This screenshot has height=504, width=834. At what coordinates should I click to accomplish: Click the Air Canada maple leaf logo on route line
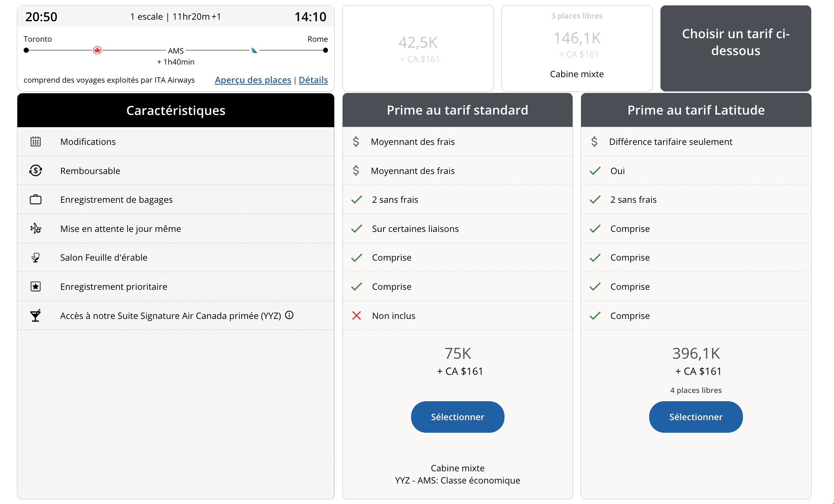[x=97, y=50]
